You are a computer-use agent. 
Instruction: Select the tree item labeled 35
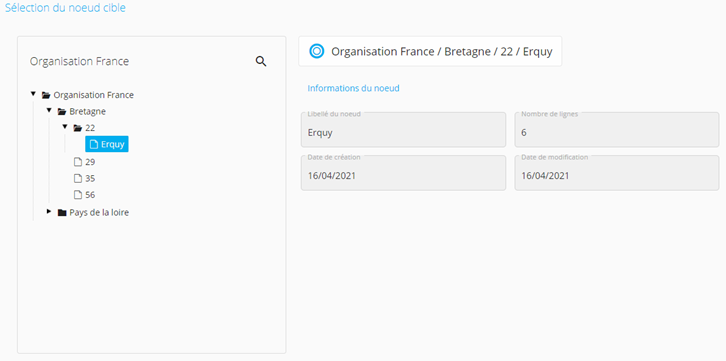coord(90,178)
